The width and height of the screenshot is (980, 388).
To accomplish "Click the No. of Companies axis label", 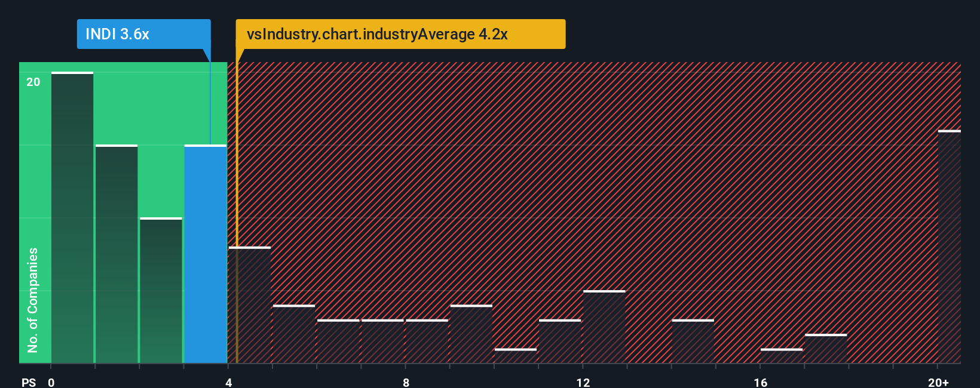I will [33, 300].
